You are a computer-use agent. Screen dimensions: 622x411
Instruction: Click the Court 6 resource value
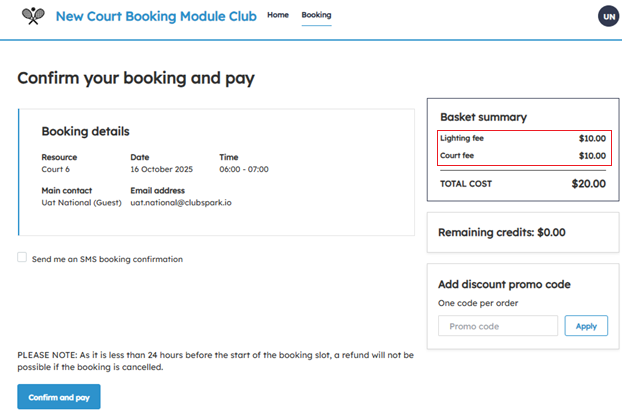pyautogui.click(x=55, y=170)
